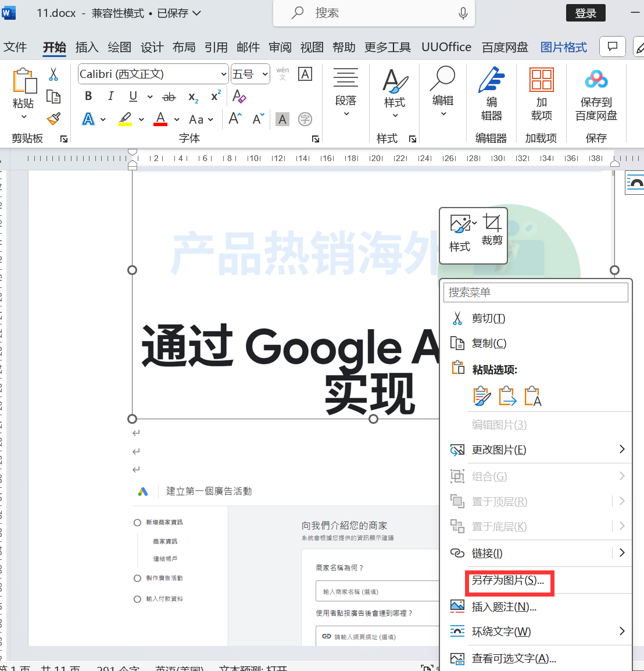This screenshot has width=644, height=671.
Task: Click the Enclosed Character 字 icon
Action: click(x=305, y=119)
